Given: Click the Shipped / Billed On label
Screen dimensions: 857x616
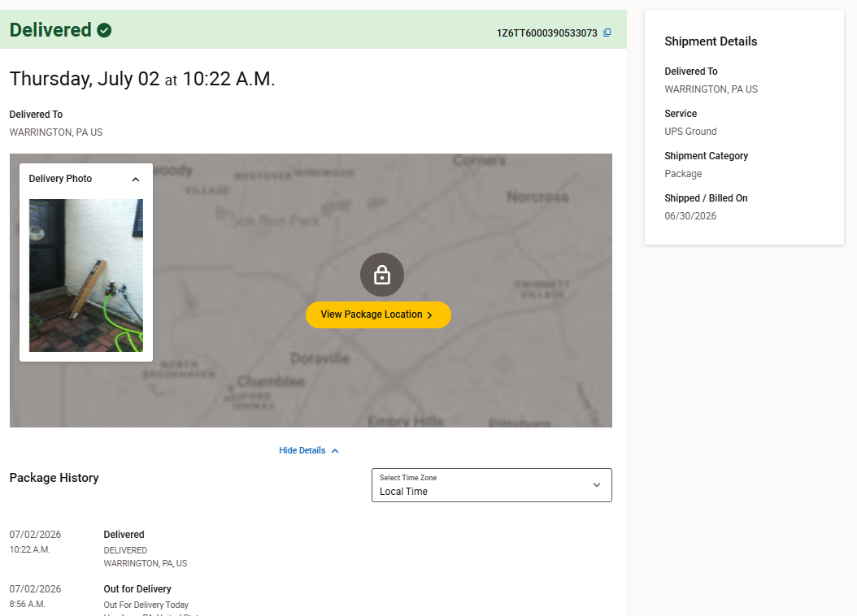Looking at the screenshot, I should coord(706,198).
